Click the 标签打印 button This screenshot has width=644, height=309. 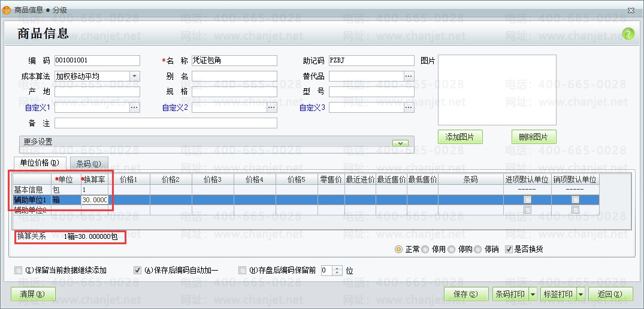click(x=558, y=294)
